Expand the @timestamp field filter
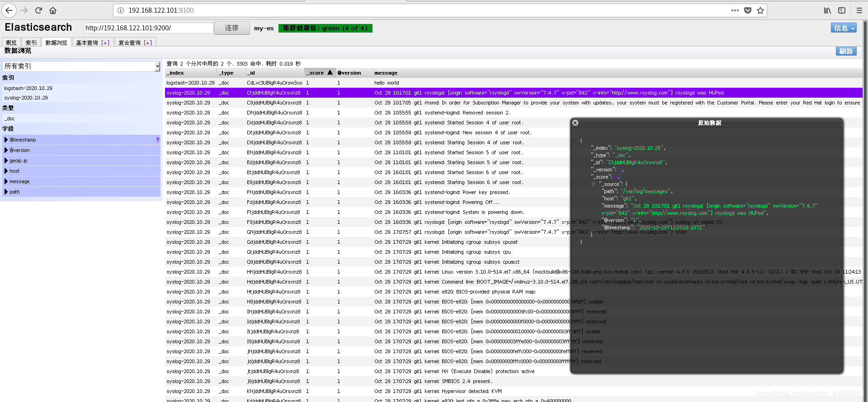This screenshot has height=402, width=868. click(81, 140)
